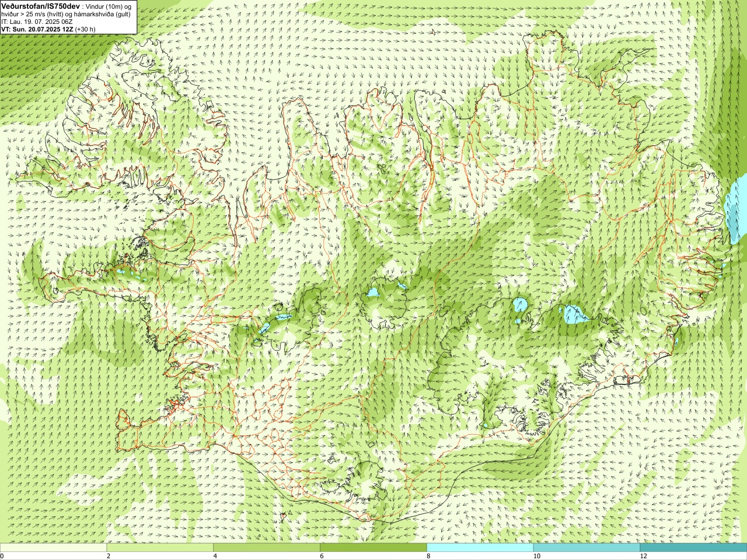Pick the above-12 m/s teal legend color
The width and height of the screenshot is (747, 560).
point(693,548)
